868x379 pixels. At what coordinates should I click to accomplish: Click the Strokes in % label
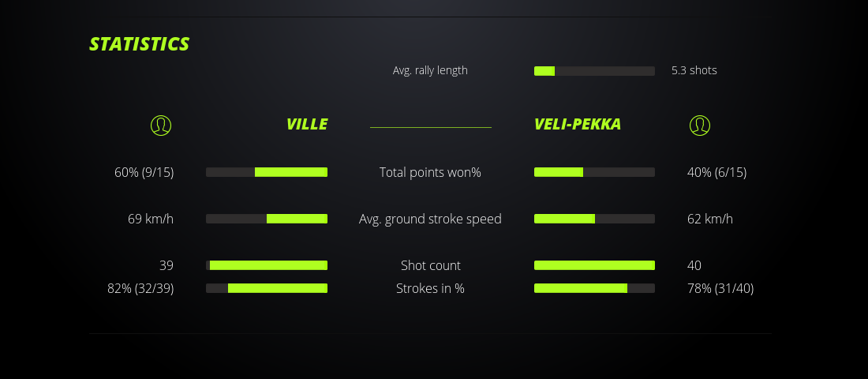coord(430,288)
